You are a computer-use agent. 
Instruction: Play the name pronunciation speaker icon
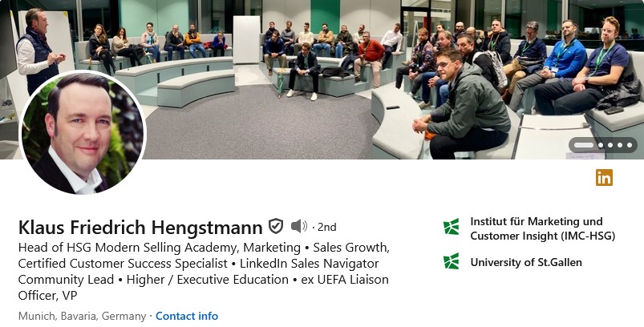298,226
